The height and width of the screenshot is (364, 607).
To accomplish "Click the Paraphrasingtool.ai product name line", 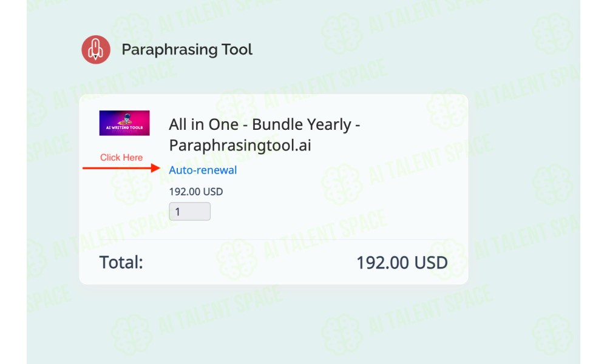I will (240, 146).
